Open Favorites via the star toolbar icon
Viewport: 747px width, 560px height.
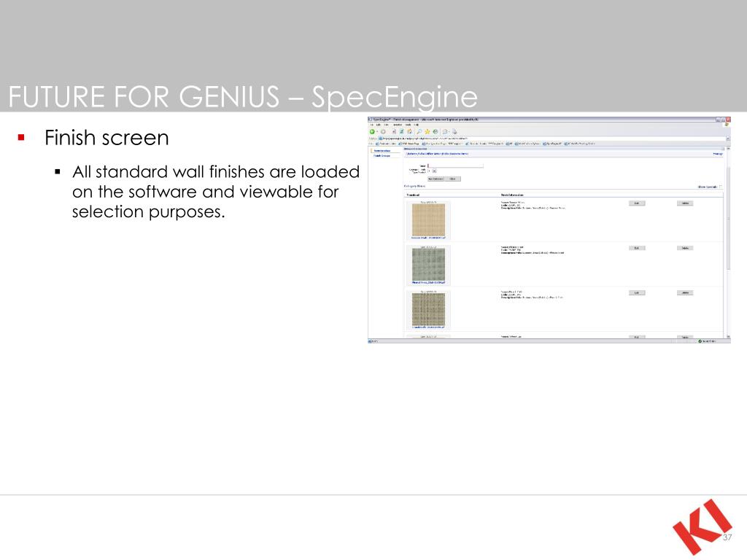pyautogui.click(x=427, y=132)
